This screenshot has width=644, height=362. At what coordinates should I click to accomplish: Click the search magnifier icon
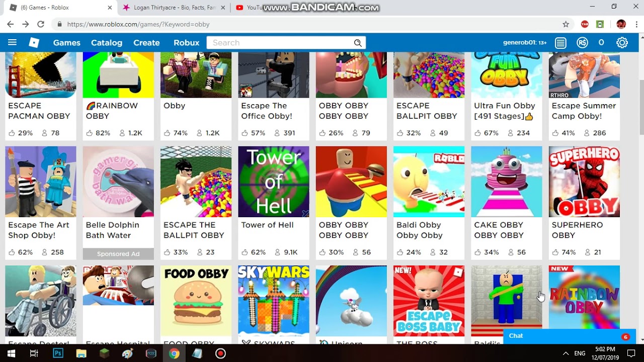pyautogui.click(x=358, y=43)
